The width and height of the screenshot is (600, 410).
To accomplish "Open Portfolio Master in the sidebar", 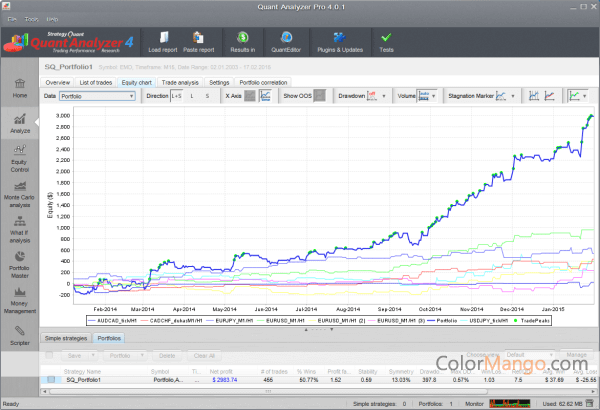I will [20, 265].
